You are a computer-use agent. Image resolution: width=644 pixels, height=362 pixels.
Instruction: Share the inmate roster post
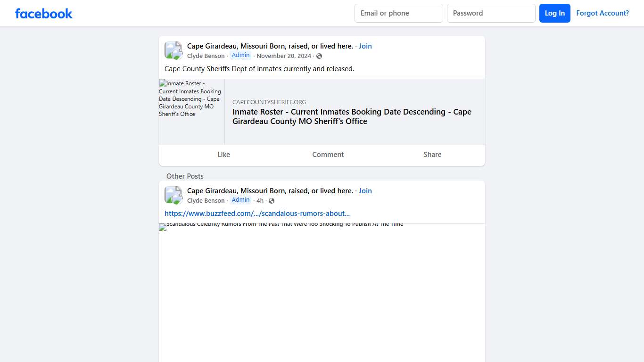pos(432,155)
